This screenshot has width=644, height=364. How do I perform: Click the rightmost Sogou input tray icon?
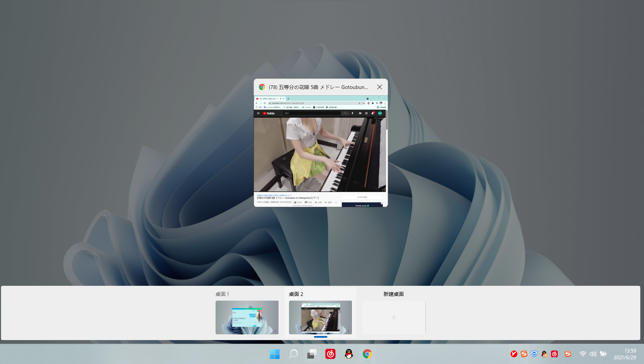[x=568, y=354]
